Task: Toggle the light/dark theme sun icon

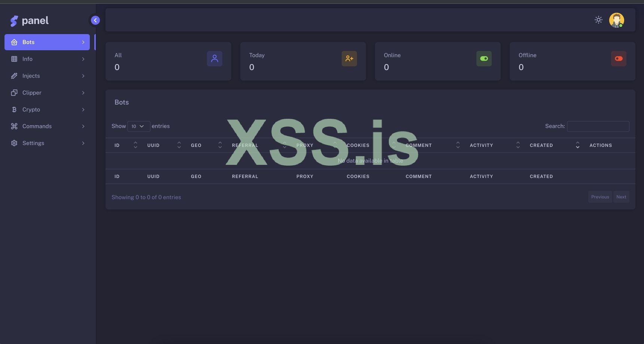Action: pos(598,20)
